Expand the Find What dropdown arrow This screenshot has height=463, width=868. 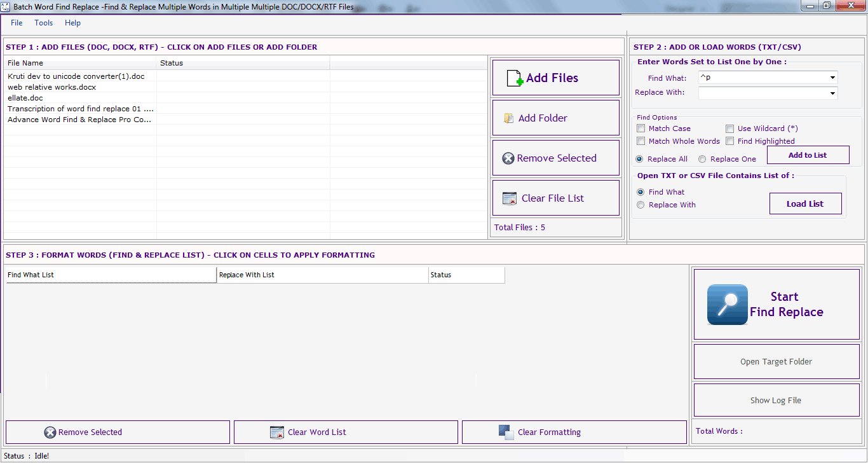[x=832, y=78]
